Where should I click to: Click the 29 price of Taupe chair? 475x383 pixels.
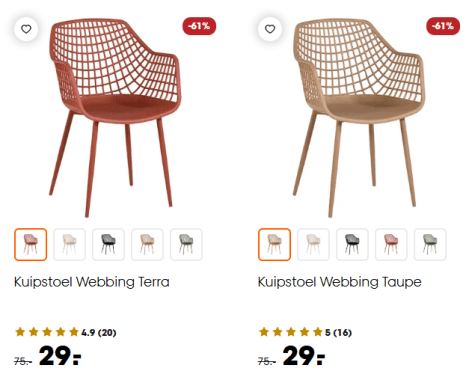coord(303,356)
